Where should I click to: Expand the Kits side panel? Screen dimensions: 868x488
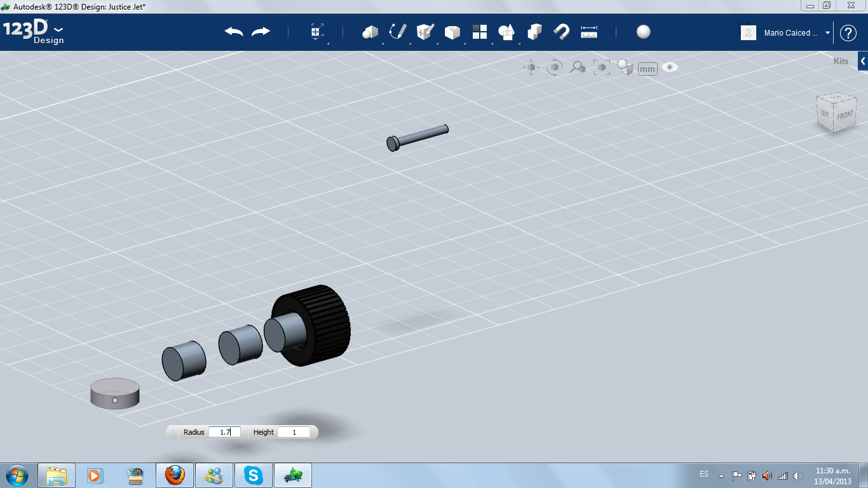click(863, 61)
